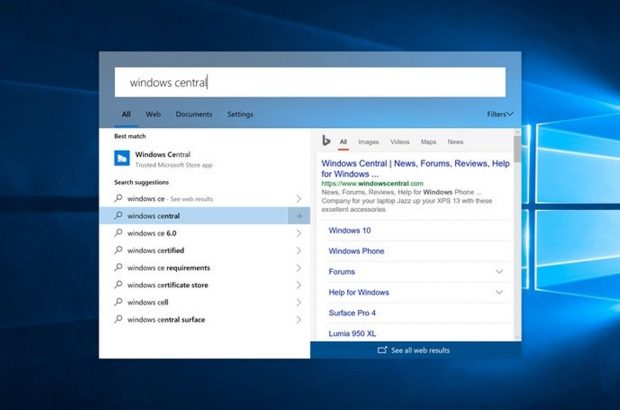
Task: Expand arrow for 'windows ce requirements' suggestion
Action: (299, 268)
